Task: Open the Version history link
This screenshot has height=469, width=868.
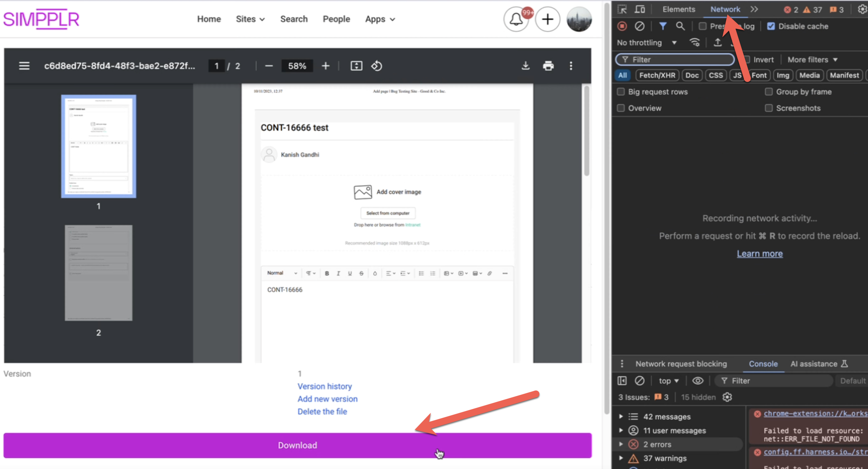Action: coord(324,386)
